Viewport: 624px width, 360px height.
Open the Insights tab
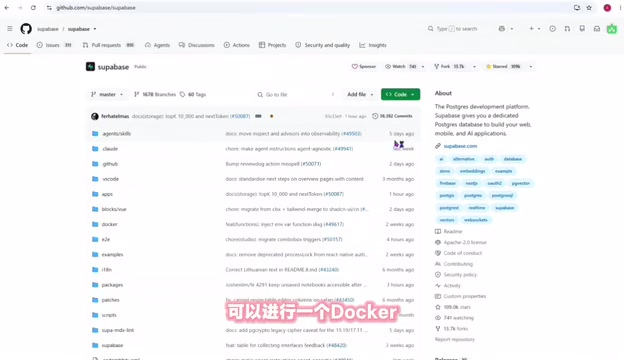click(373, 45)
